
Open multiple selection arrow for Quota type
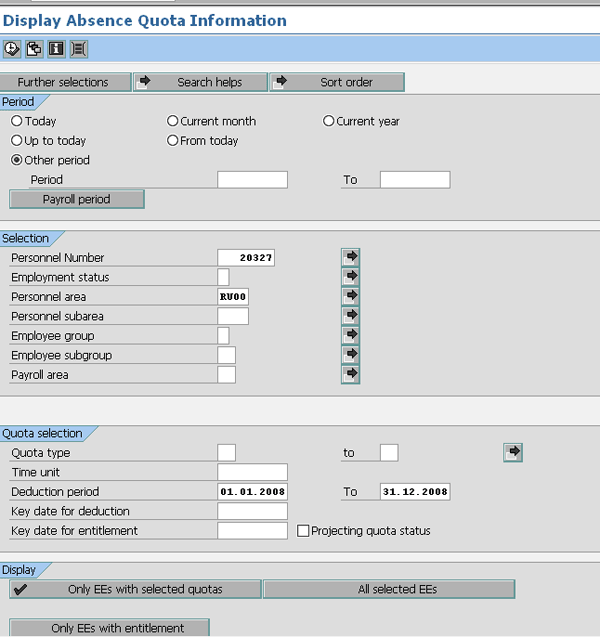513,453
